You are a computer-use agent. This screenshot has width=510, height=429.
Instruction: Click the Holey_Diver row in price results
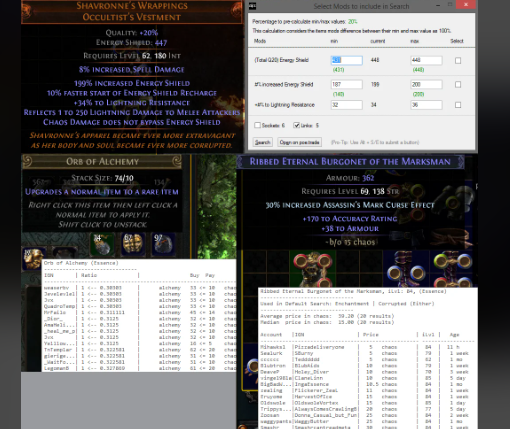click(367, 372)
